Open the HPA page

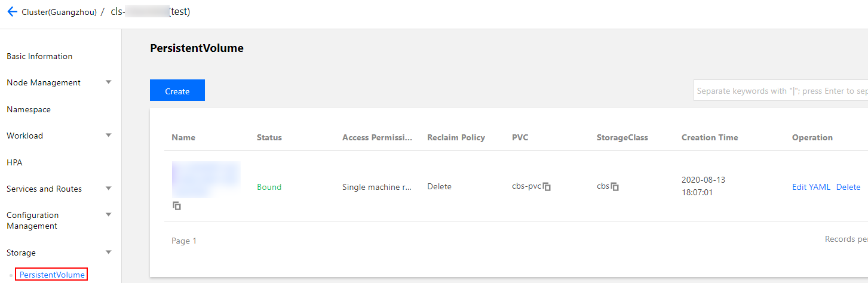[x=14, y=162]
